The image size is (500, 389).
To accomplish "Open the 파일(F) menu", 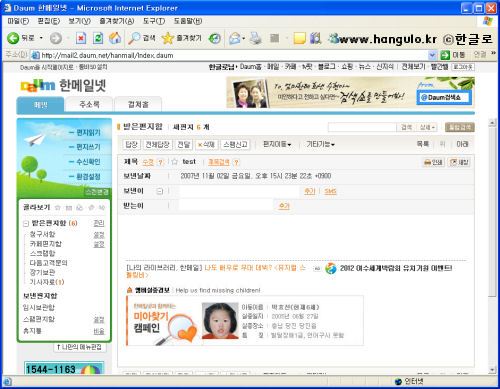I will 18,21.
